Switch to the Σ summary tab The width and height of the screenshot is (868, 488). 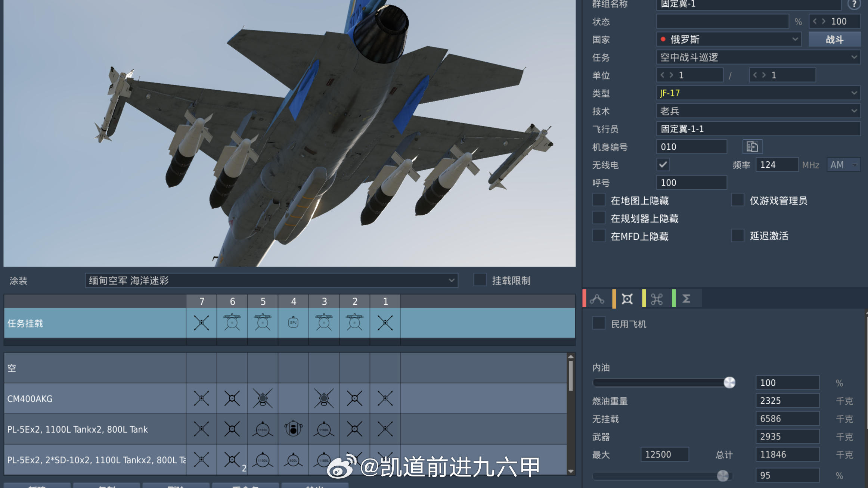687,298
